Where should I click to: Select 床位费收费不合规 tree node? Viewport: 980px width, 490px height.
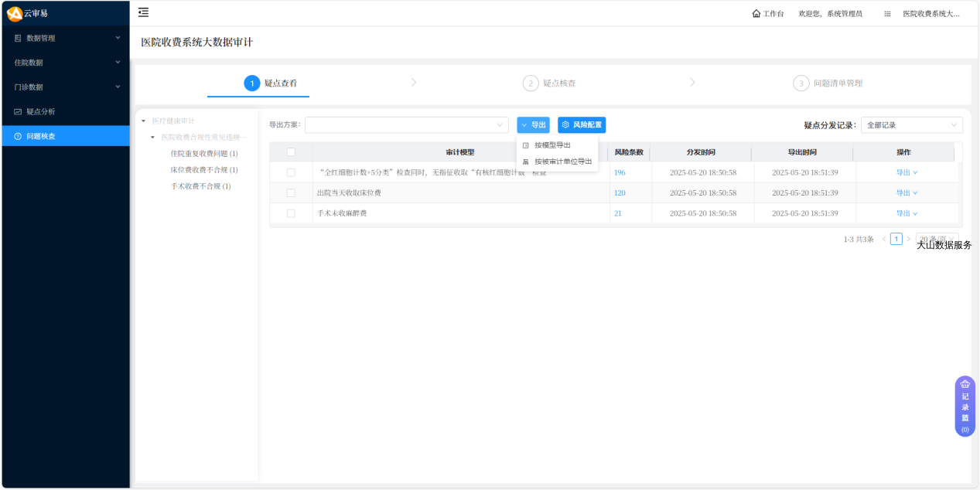[x=204, y=170]
